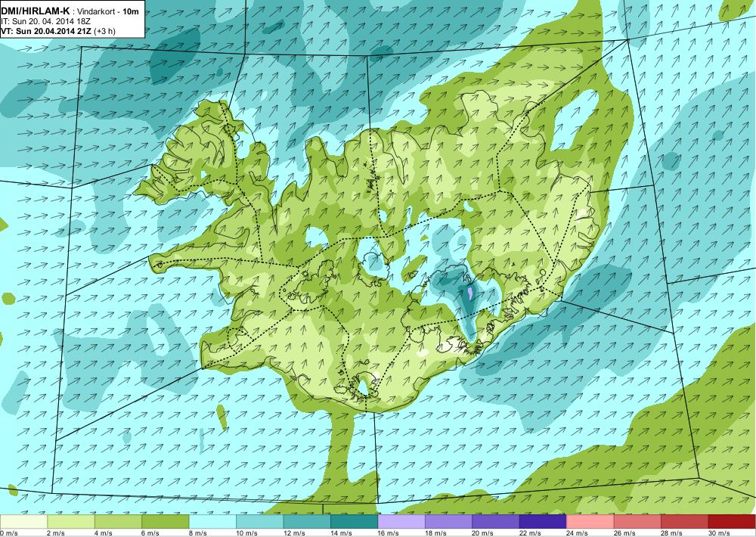Click the '4 m/s' legend label
This screenshot has width=756, height=537.
(103, 533)
